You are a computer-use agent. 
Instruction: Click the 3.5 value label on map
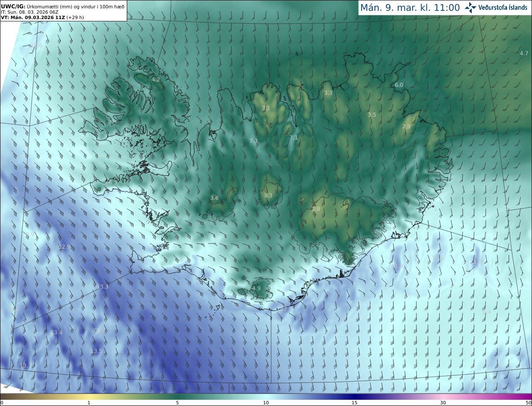pyautogui.click(x=372, y=115)
